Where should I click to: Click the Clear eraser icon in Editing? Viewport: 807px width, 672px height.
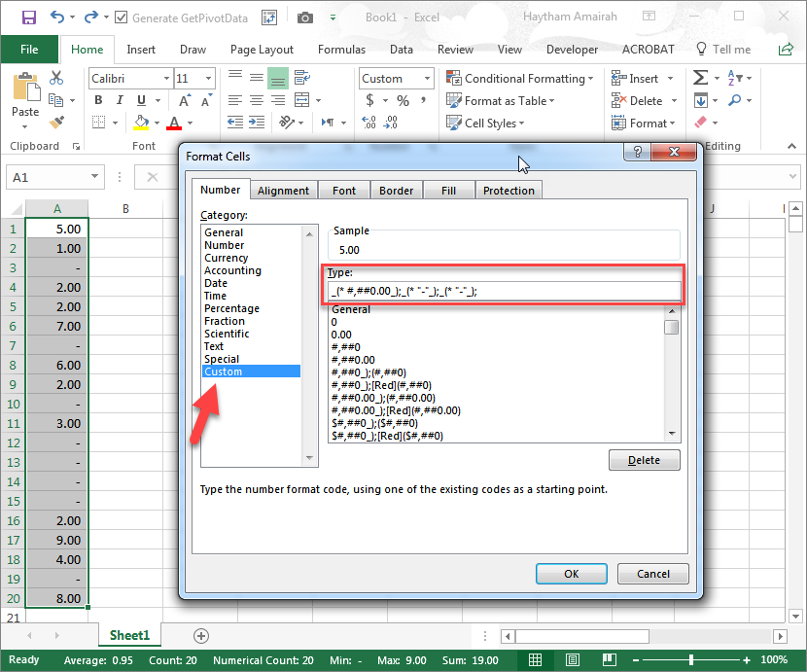700,123
